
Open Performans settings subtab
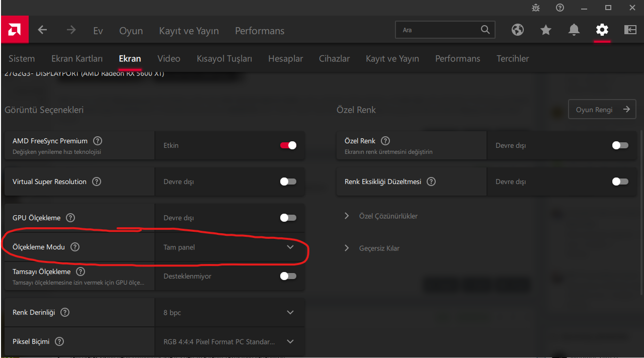pyautogui.click(x=458, y=59)
